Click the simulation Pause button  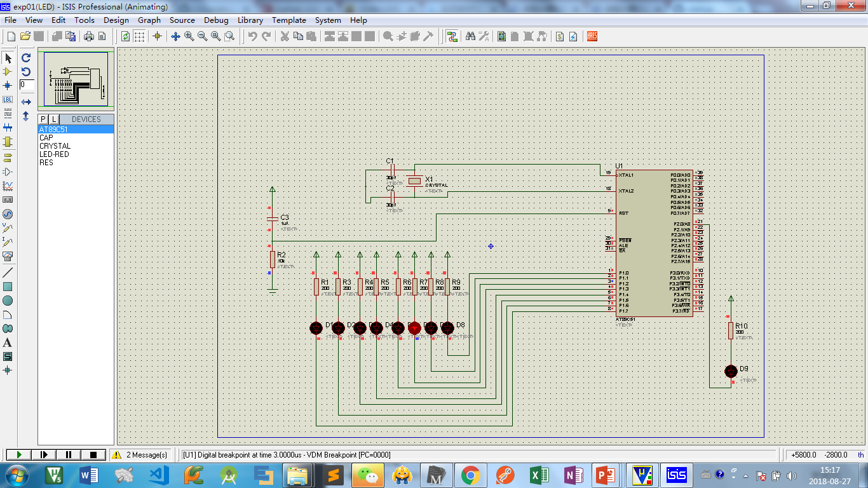coord(68,455)
